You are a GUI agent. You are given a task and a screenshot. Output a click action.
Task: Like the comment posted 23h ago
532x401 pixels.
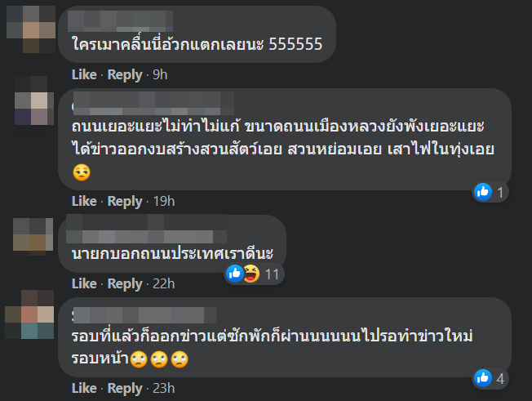coord(84,388)
